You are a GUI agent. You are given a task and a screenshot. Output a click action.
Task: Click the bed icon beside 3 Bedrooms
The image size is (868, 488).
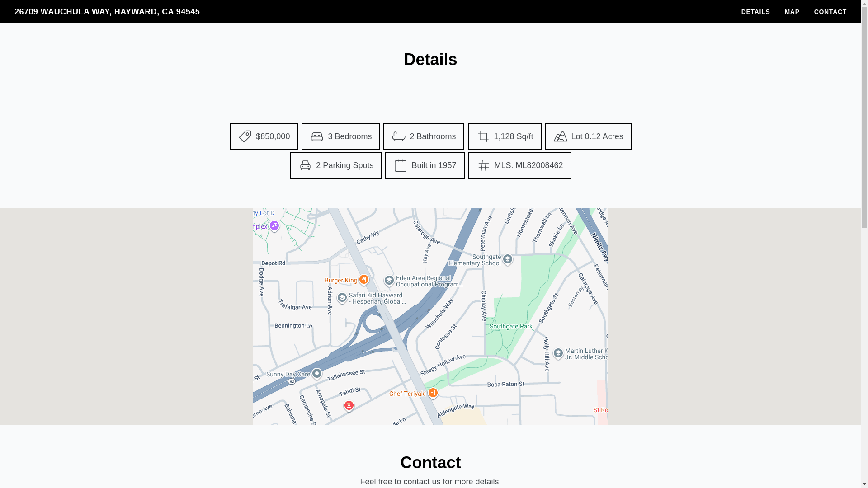(317, 136)
